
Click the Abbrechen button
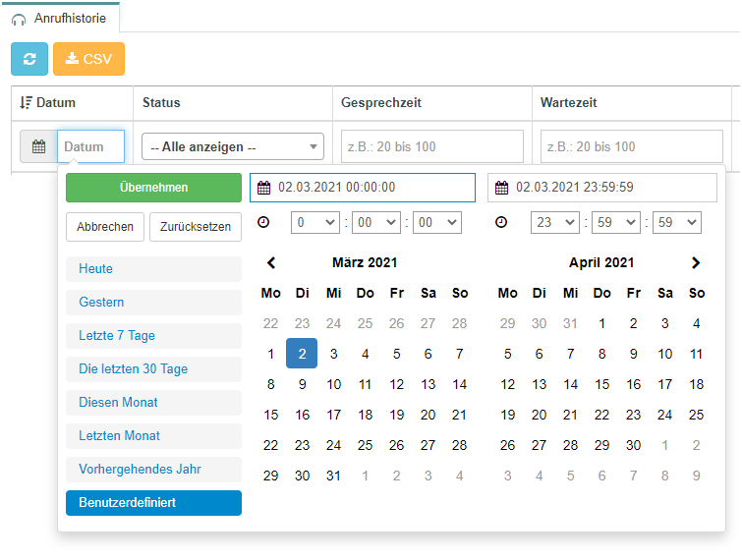tap(105, 227)
